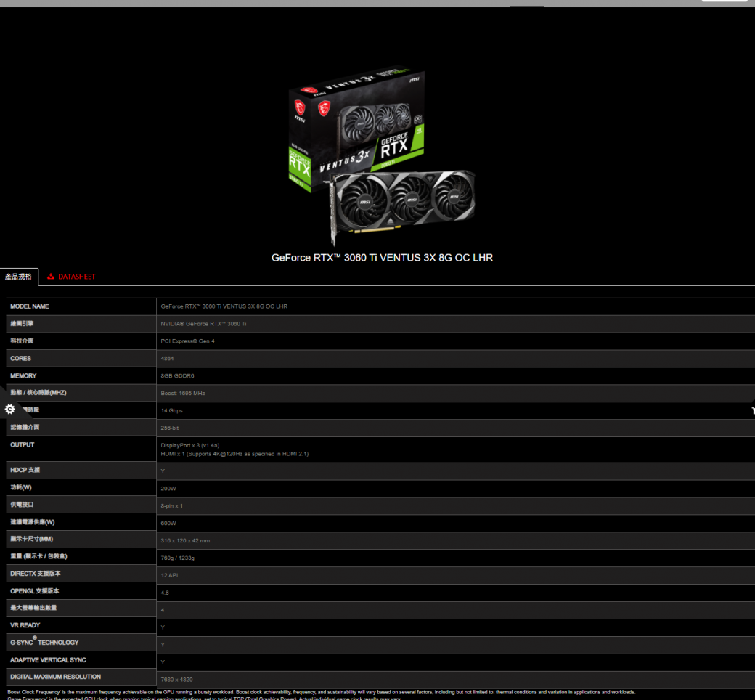The image size is (755, 700).
Task: Open the red DATASHEET download link
Action: [x=71, y=277]
